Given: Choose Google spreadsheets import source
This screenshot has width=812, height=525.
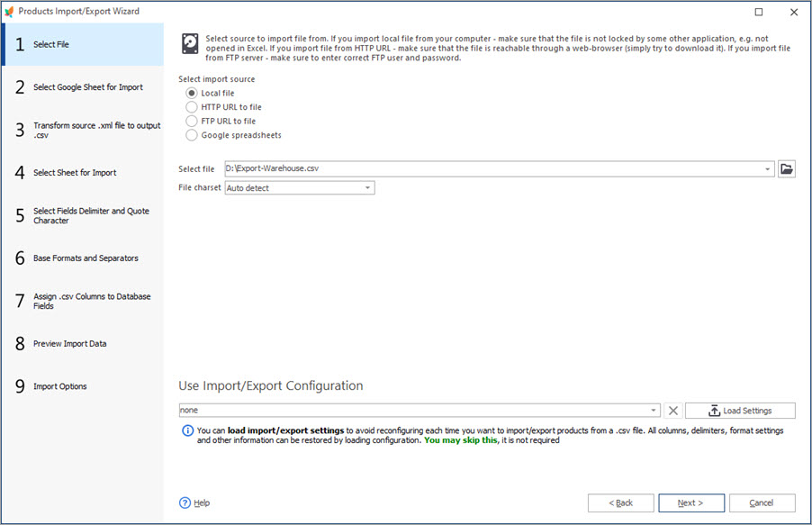Looking at the screenshot, I should (x=191, y=135).
